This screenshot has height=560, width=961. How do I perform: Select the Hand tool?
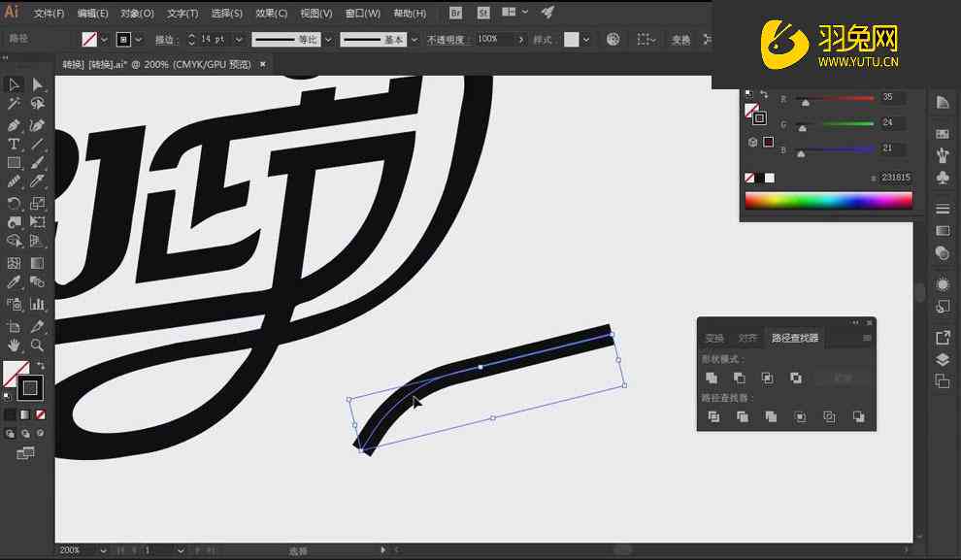[x=14, y=345]
